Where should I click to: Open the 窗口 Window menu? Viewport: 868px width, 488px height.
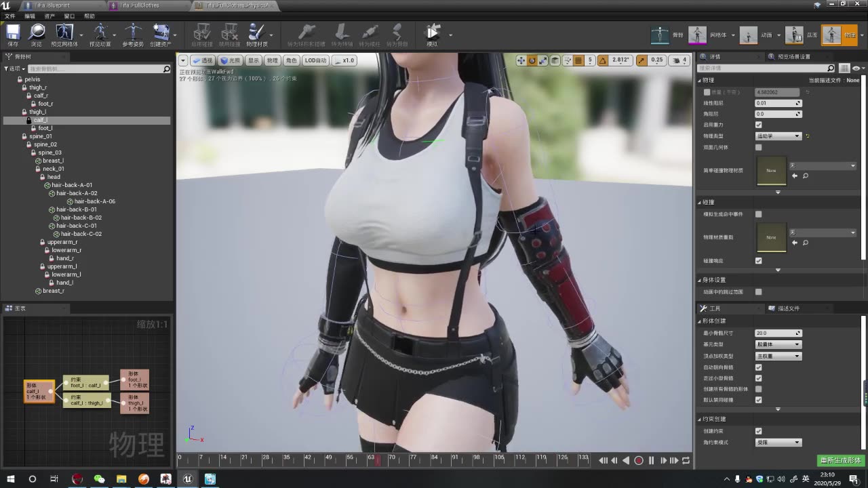[69, 16]
